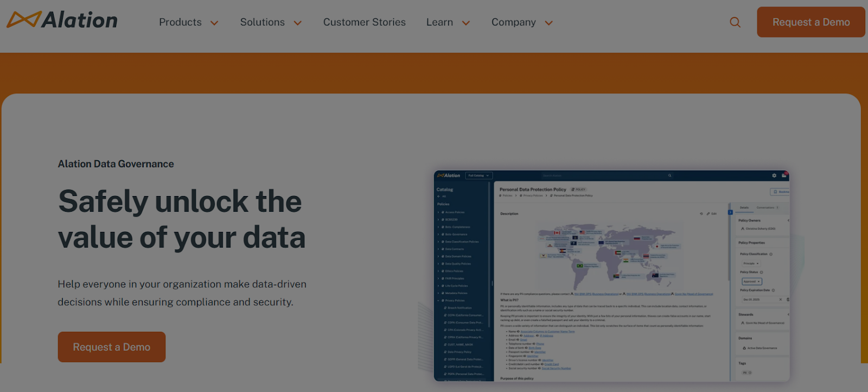This screenshot has width=868, height=392.
Task: Click the Alation logo
Action: click(x=62, y=20)
